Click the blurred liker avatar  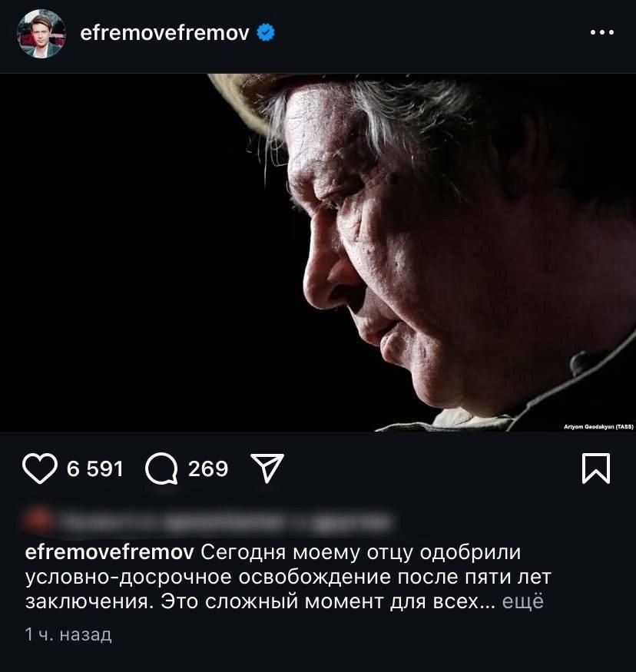(x=38, y=521)
